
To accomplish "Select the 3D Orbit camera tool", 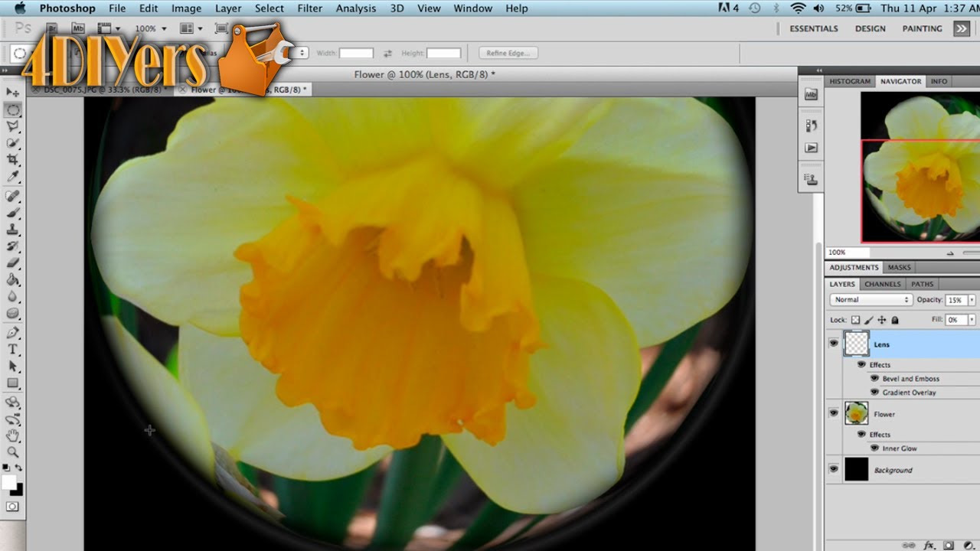I will [13, 419].
